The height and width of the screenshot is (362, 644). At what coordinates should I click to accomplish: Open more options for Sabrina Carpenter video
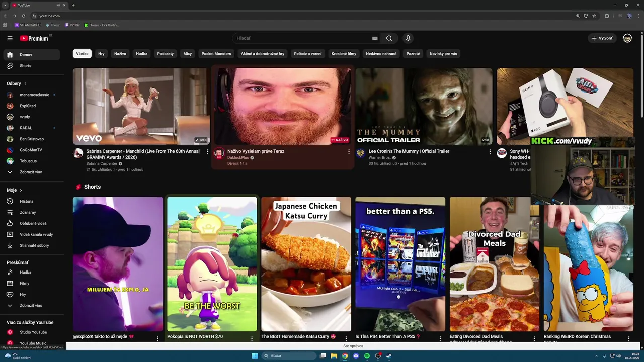[x=207, y=152]
